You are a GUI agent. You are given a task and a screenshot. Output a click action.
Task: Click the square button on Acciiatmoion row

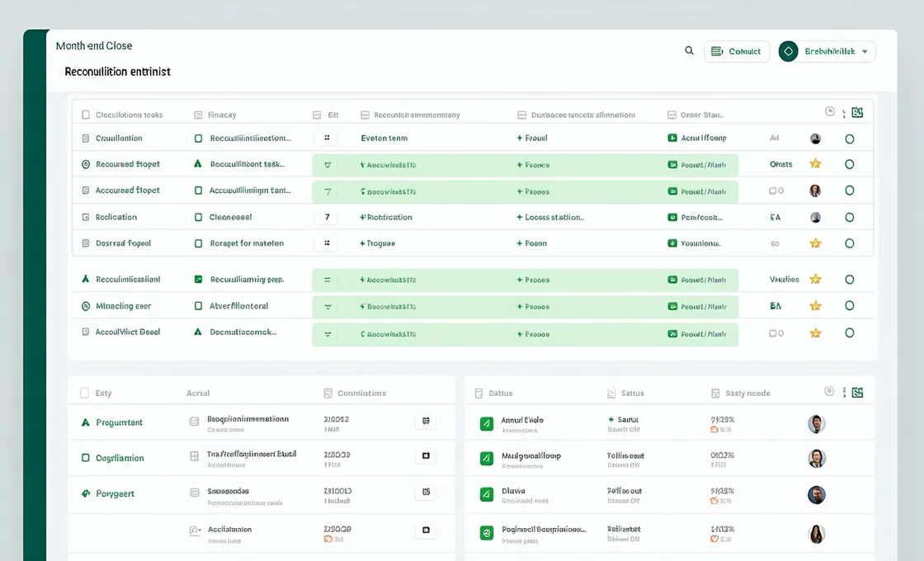coord(426,530)
